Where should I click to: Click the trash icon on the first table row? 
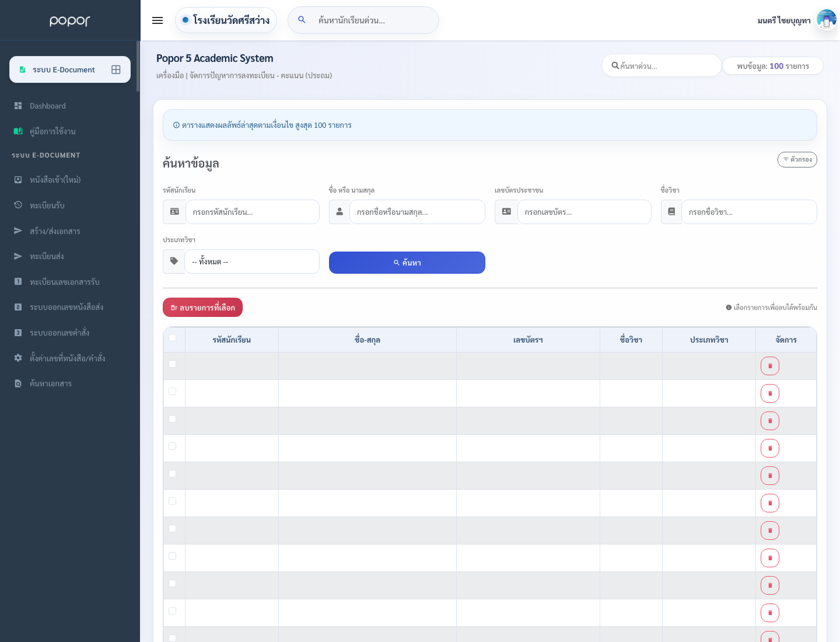click(770, 366)
